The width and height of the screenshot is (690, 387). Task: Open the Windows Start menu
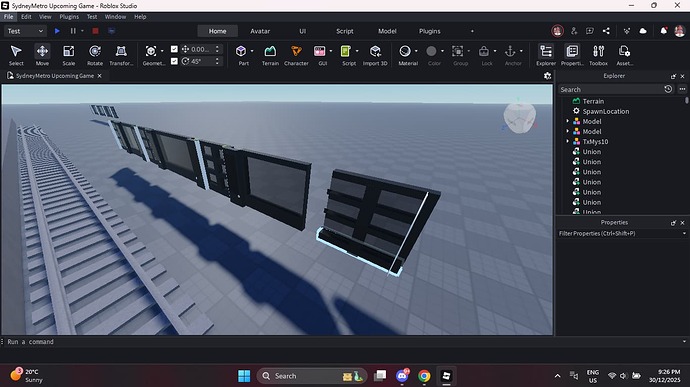click(x=244, y=376)
